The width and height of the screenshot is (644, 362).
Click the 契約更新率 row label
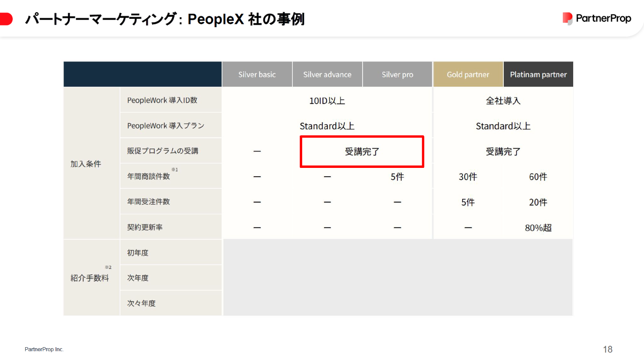pyautogui.click(x=145, y=227)
